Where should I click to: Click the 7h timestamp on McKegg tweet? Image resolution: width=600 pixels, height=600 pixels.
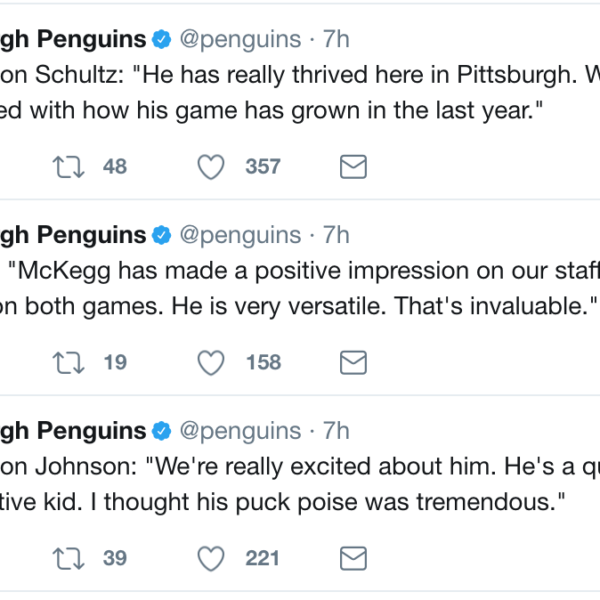coord(334,235)
